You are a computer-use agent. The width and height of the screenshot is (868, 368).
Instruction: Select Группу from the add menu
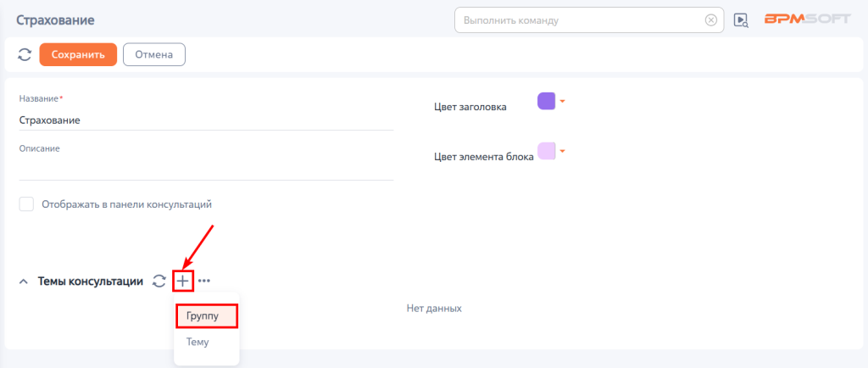pos(207,316)
